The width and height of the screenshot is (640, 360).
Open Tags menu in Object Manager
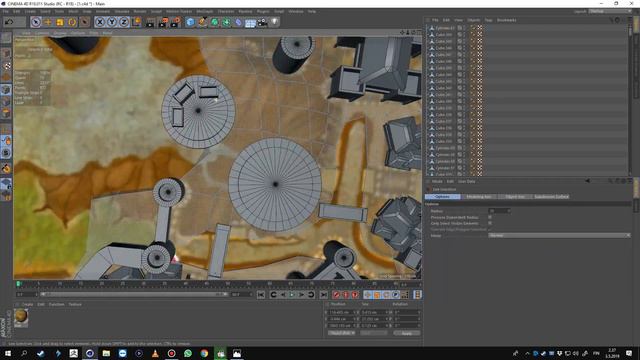[x=488, y=20]
